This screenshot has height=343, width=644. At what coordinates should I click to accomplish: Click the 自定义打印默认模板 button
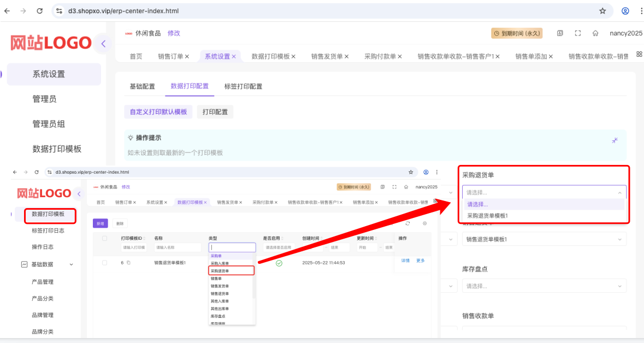point(158,112)
